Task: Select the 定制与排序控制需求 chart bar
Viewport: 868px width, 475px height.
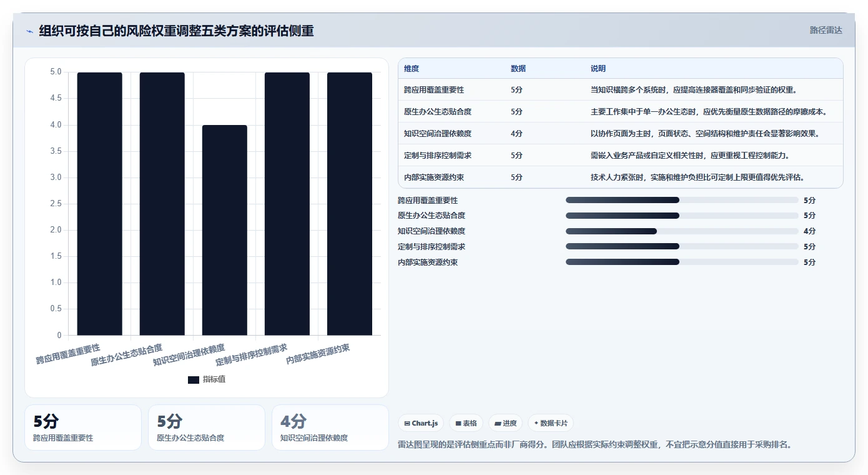Action: (287, 204)
